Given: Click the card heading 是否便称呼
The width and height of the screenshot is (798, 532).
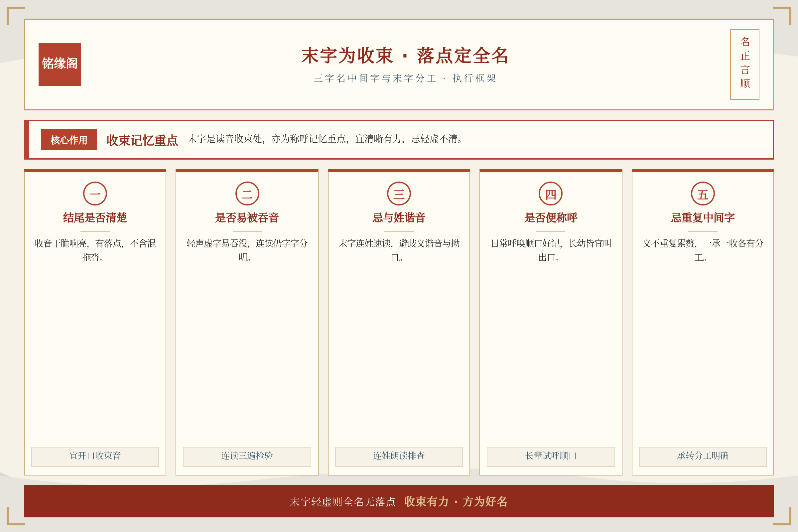Looking at the screenshot, I should (x=551, y=218).
